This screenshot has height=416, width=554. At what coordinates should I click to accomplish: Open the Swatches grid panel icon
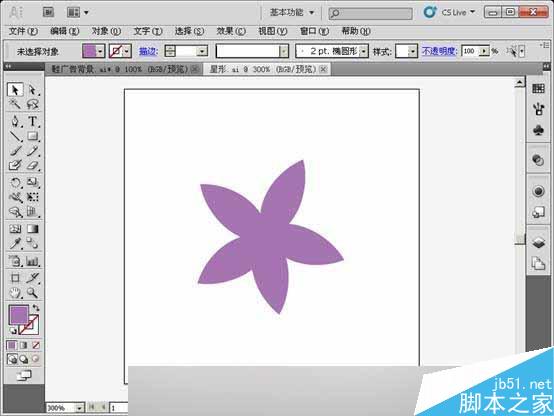click(538, 88)
